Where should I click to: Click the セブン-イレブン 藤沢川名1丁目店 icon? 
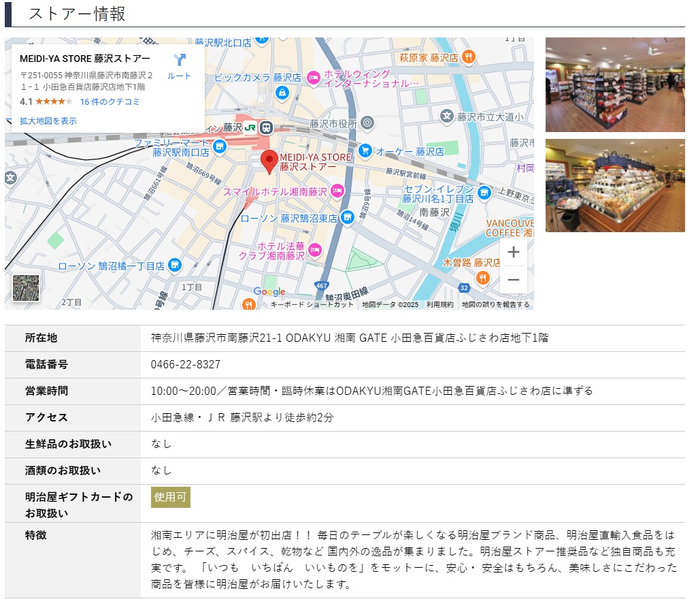click(484, 193)
